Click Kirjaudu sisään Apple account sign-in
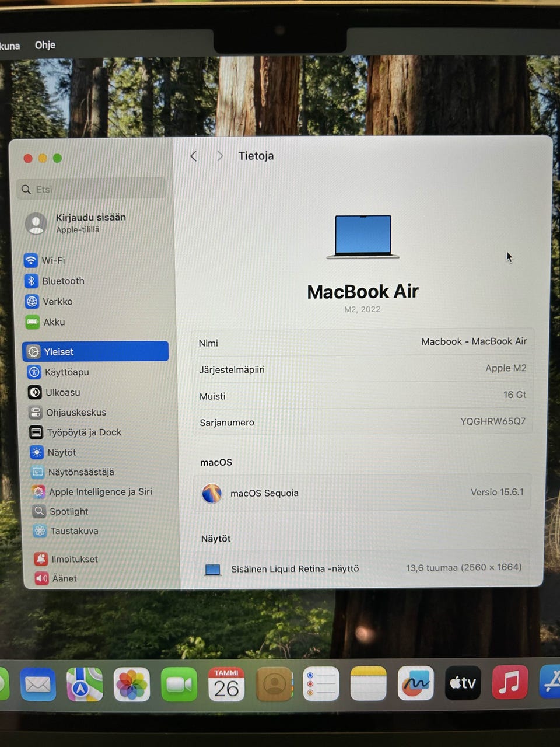The image size is (560, 747). click(x=76, y=223)
